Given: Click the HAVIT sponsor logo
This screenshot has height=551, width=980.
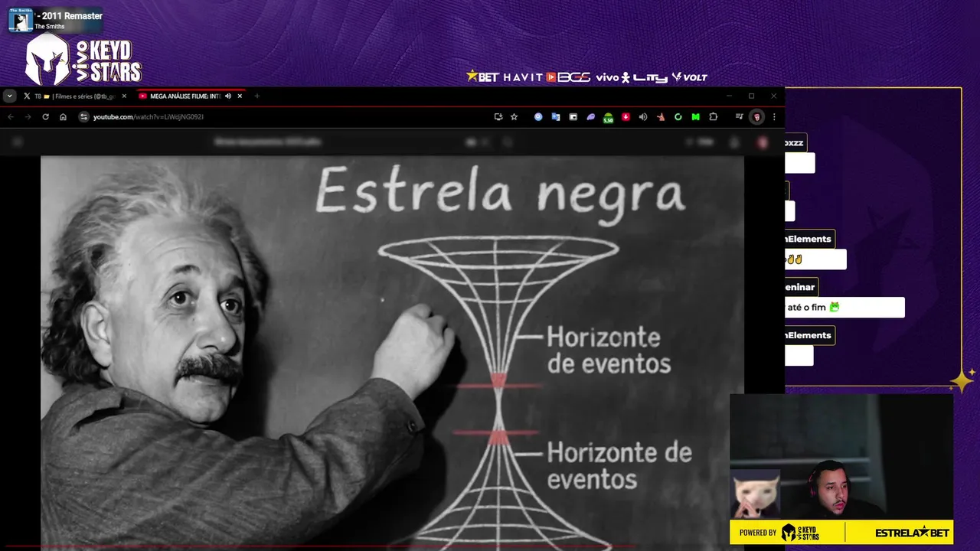Looking at the screenshot, I should 522,77.
